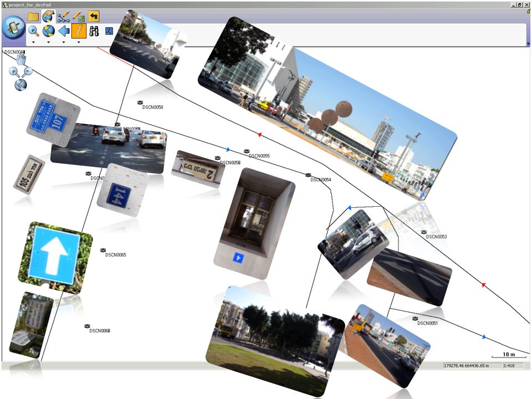Open the large theater plaza photo
The height and width of the screenshot is (399, 532).
(328, 109)
